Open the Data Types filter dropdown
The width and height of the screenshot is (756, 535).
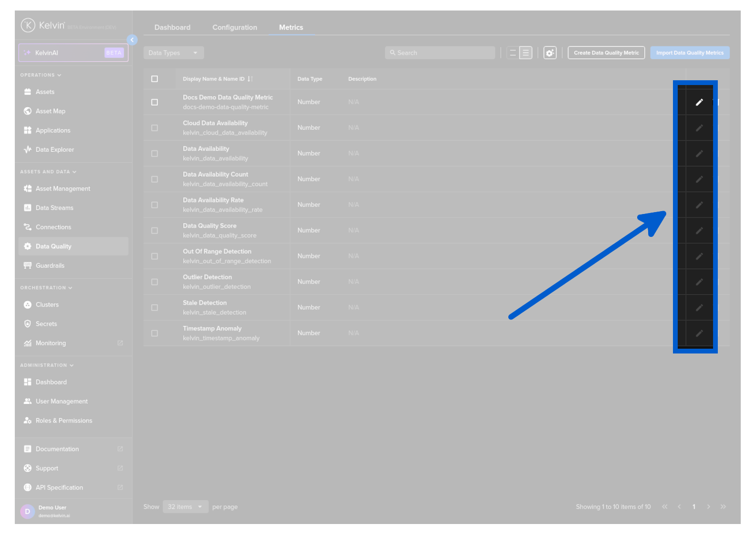coord(173,53)
